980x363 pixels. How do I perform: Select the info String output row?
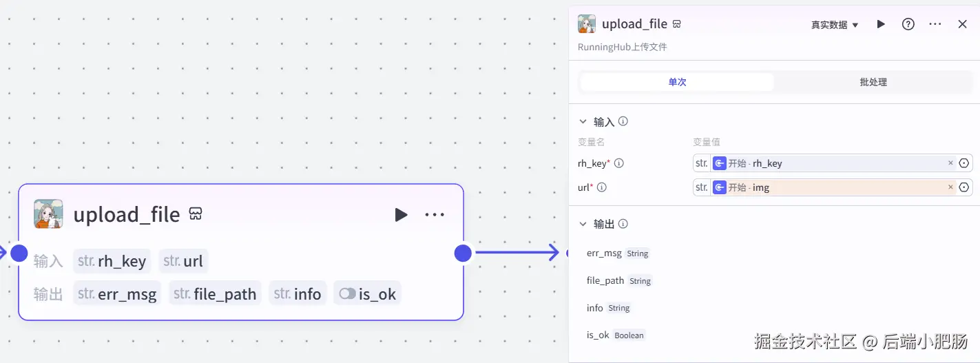pos(609,308)
